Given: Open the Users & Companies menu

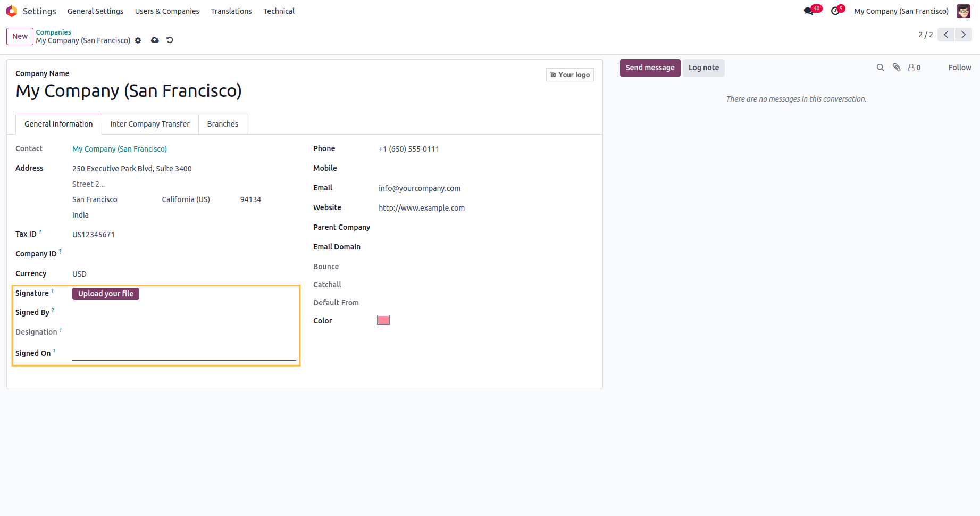Looking at the screenshot, I should (x=167, y=11).
